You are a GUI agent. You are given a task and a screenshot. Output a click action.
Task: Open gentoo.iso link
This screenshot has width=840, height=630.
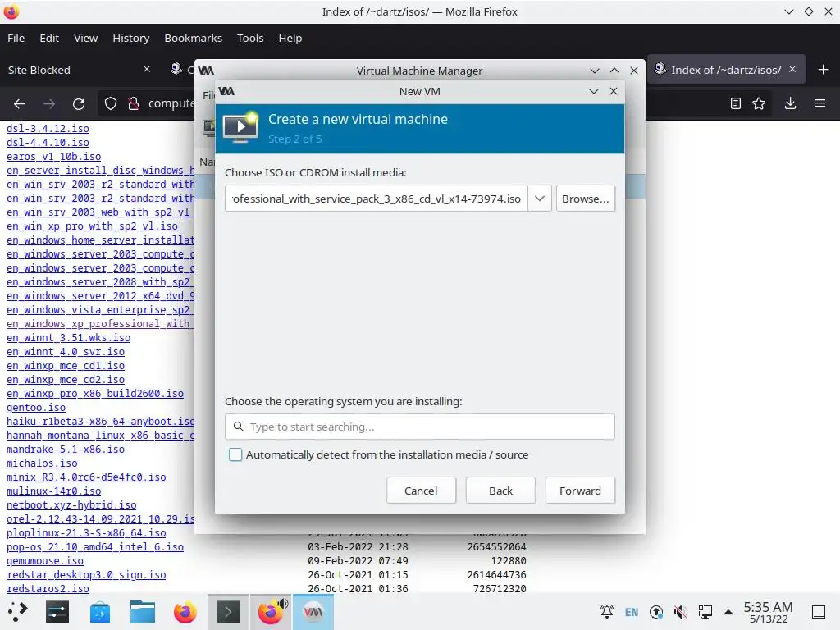[36, 407]
